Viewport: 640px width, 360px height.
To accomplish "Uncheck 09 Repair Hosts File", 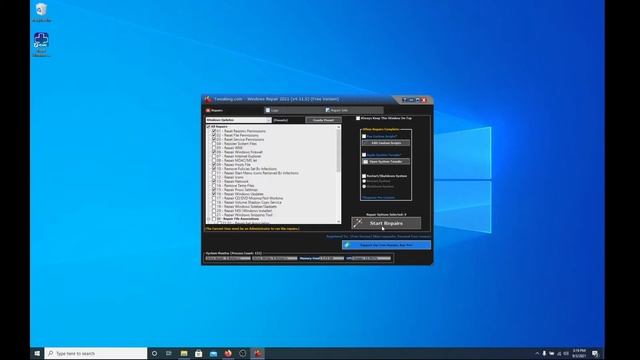I will (213, 164).
